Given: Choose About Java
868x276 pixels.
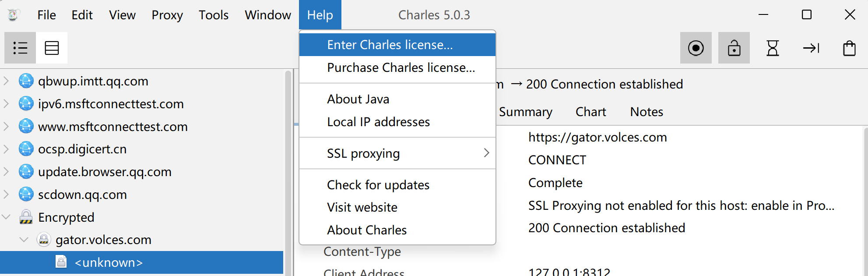Looking at the screenshot, I should [397, 99].
